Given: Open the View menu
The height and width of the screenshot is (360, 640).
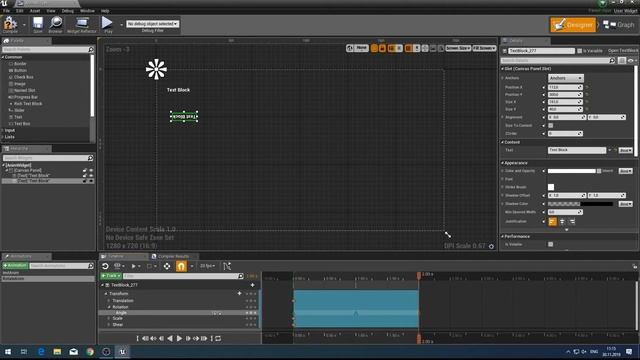Looking at the screenshot, I should pos(51,11).
